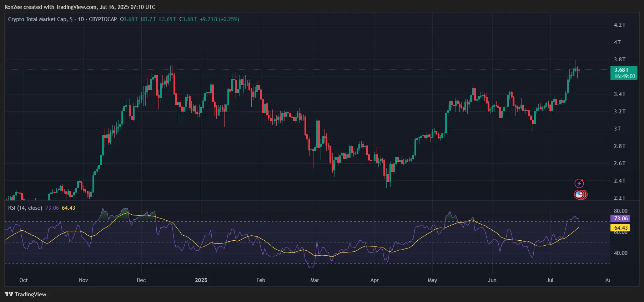This screenshot has width=644, height=302.
Task: Click the high value H3.7T
Action: tap(149, 19)
